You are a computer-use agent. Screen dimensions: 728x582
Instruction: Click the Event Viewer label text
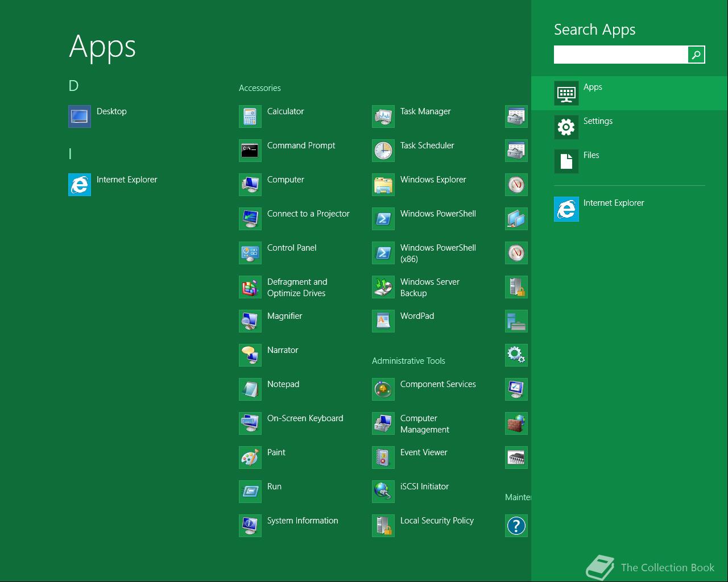424,452
